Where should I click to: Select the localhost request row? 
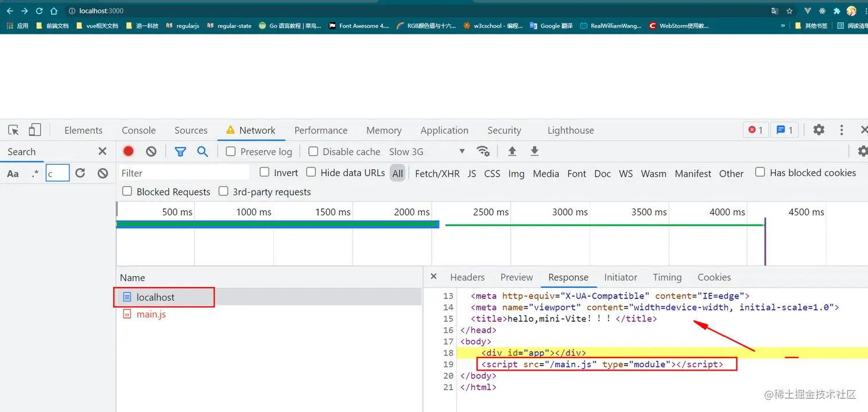coord(269,297)
